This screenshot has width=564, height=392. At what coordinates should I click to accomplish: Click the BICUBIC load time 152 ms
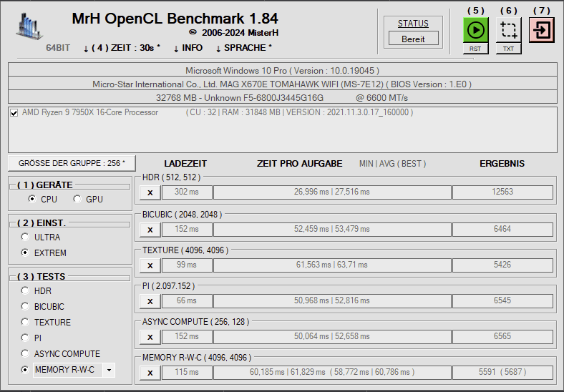(x=187, y=229)
